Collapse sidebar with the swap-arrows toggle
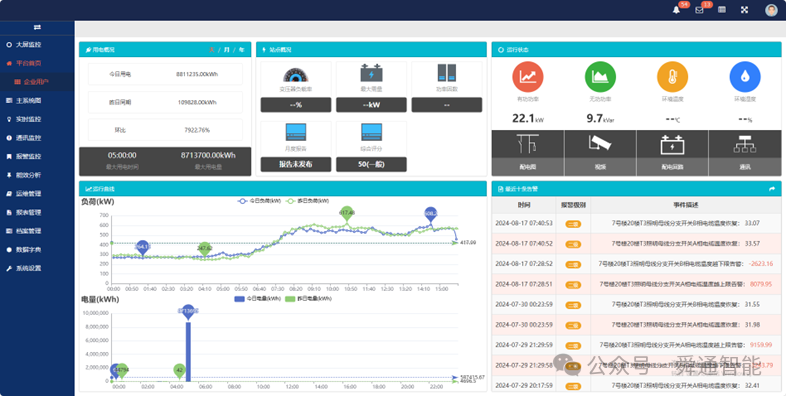This screenshot has height=396, width=786. (x=37, y=27)
